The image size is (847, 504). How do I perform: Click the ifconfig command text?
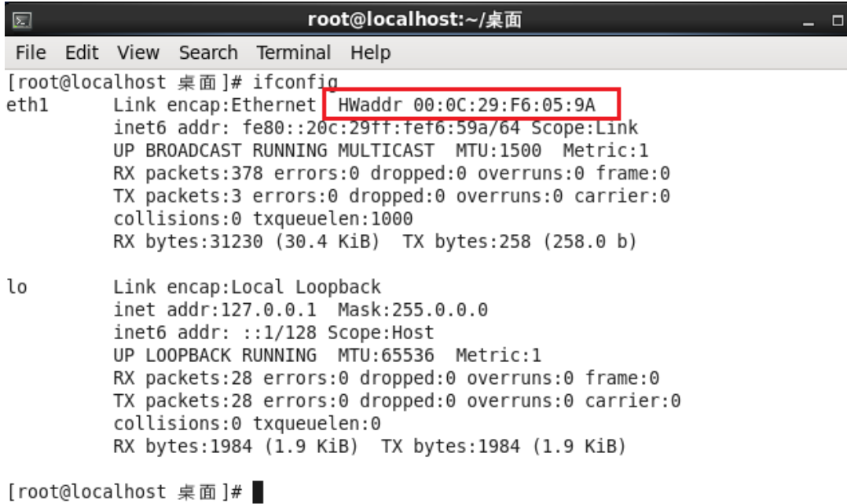(295, 82)
